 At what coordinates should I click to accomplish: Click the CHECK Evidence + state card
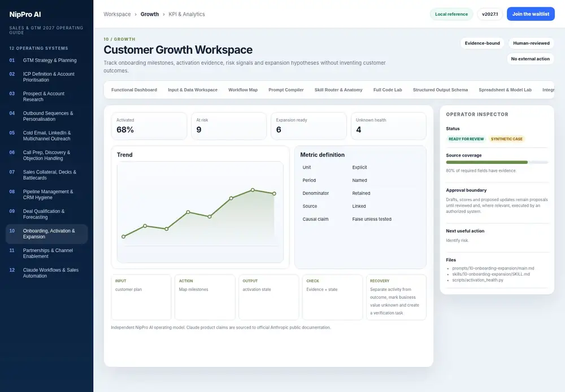point(332,297)
